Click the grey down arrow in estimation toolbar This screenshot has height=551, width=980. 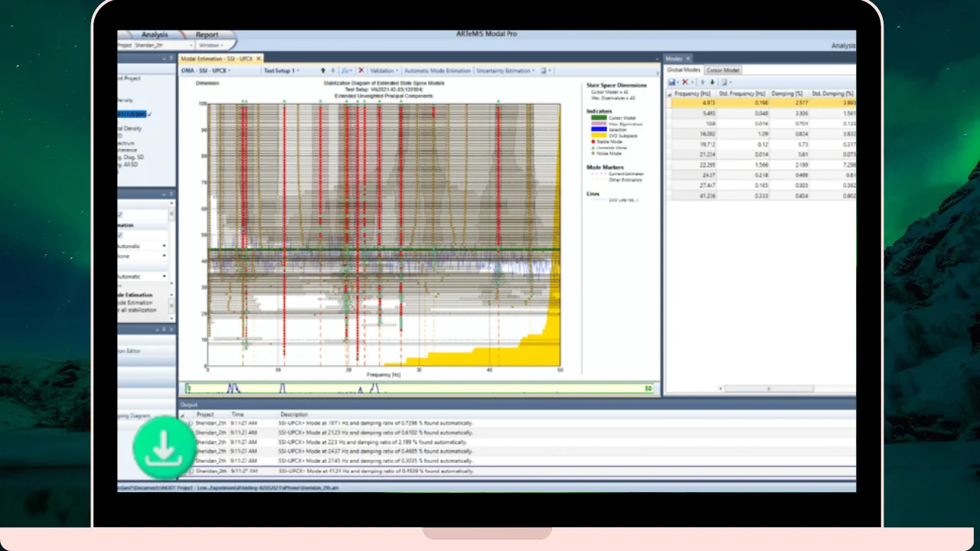pyautogui.click(x=332, y=70)
